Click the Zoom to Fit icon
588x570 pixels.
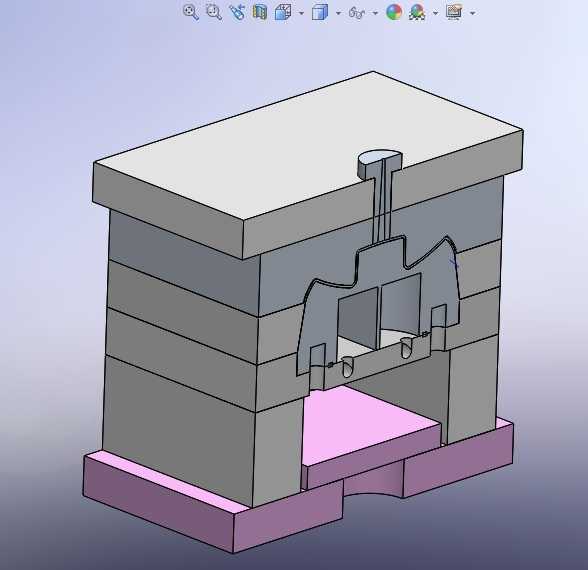[x=190, y=12]
